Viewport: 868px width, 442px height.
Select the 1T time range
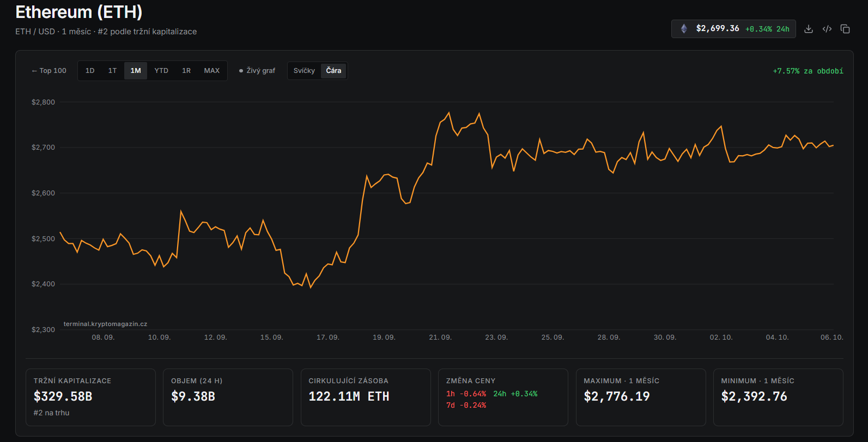pyautogui.click(x=112, y=71)
